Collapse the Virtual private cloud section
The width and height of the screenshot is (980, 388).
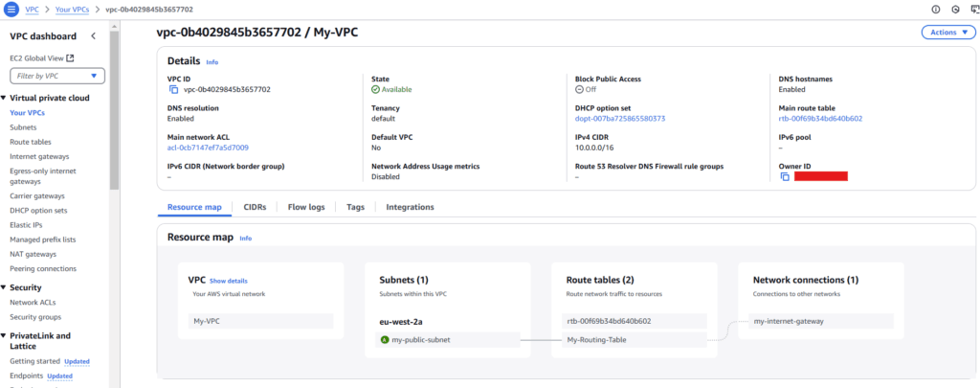[4, 98]
